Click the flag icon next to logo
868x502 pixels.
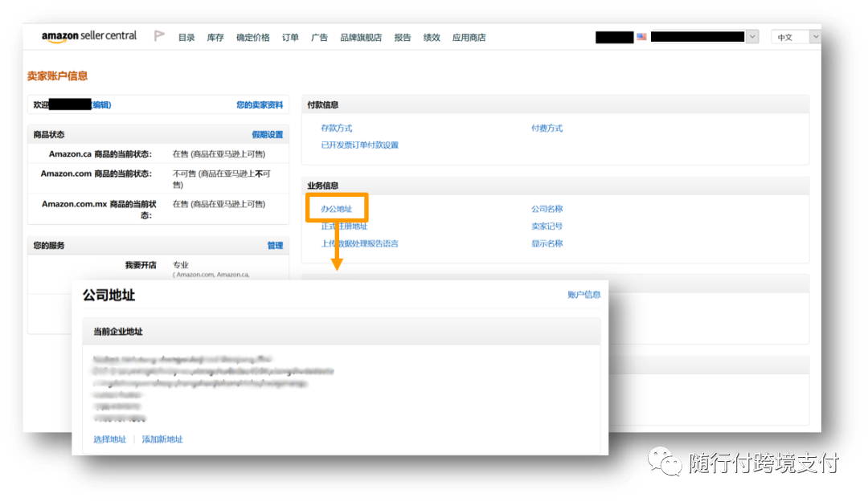pos(159,36)
